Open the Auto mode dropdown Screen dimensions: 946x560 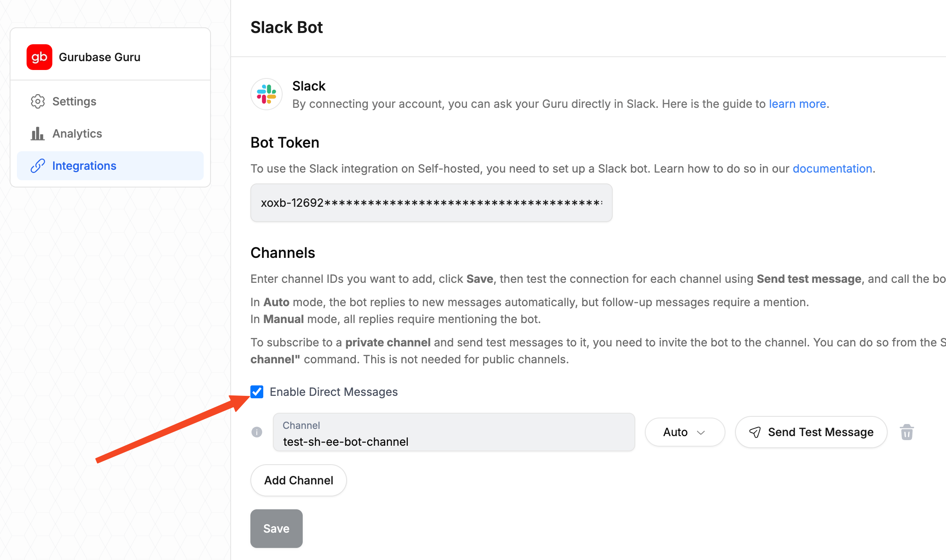pyautogui.click(x=684, y=432)
